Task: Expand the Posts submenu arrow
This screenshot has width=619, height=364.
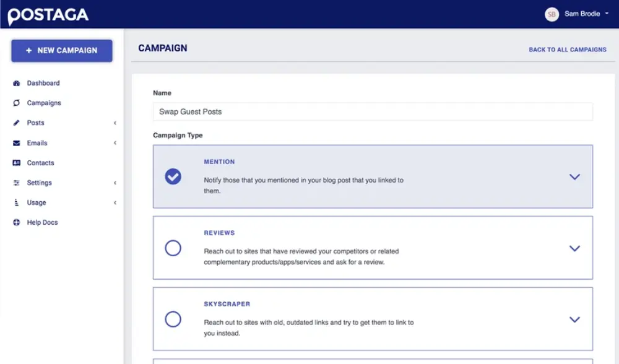Action: [115, 123]
